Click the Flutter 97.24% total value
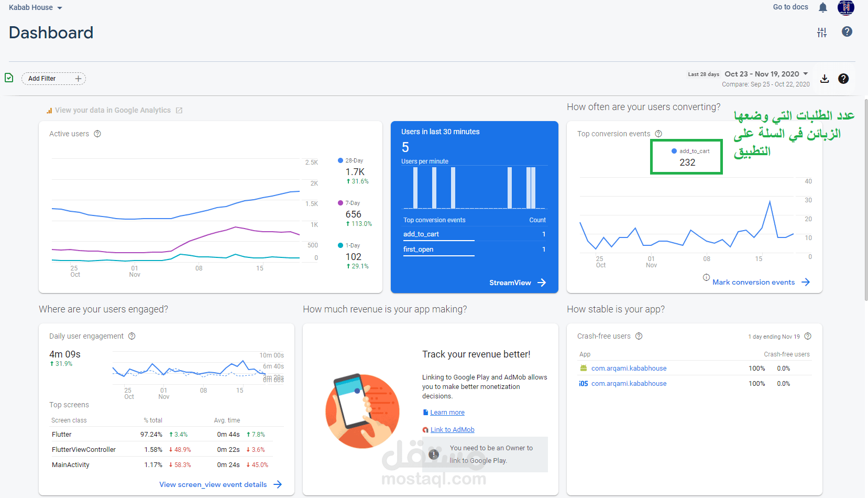The width and height of the screenshot is (868, 498). pos(151,435)
